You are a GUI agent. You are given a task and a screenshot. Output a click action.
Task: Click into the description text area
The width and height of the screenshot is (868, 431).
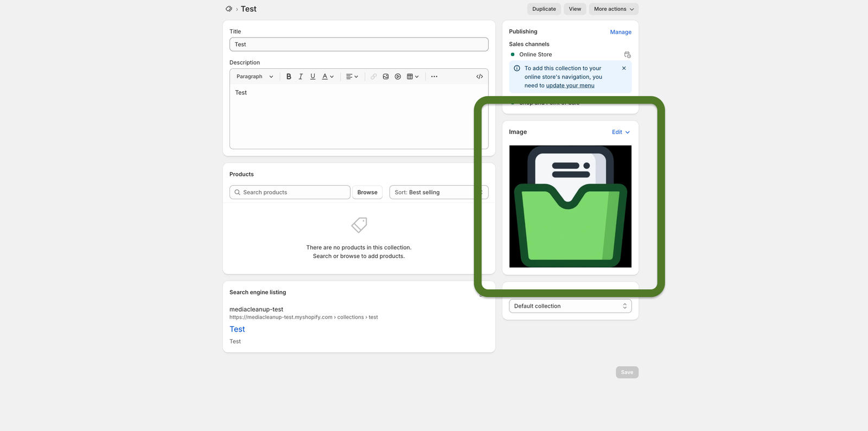tap(359, 116)
